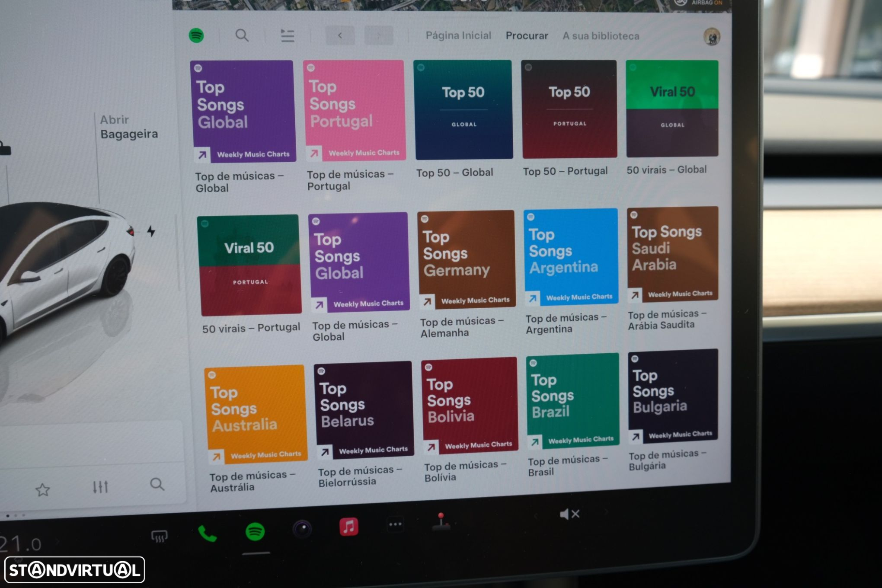The height and width of the screenshot is (588, 882).
Task: Open Top 50 Portugal dark red cover
Action: (x=569, y=109)
